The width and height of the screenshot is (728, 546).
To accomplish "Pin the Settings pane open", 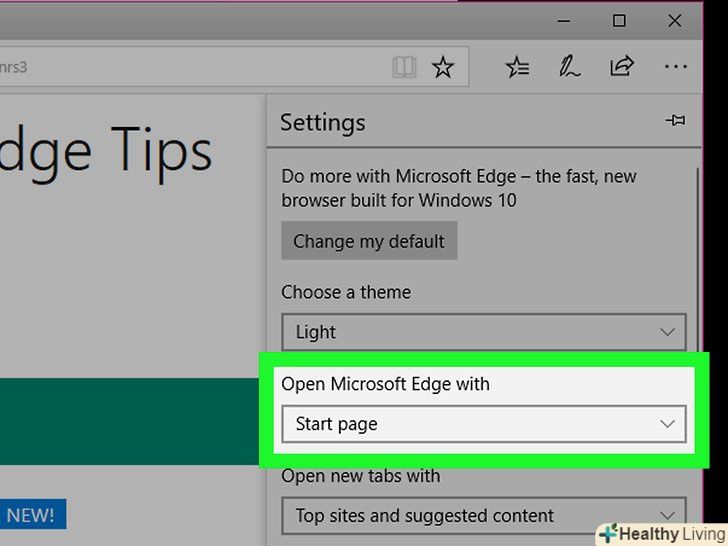I will point(675,121).
